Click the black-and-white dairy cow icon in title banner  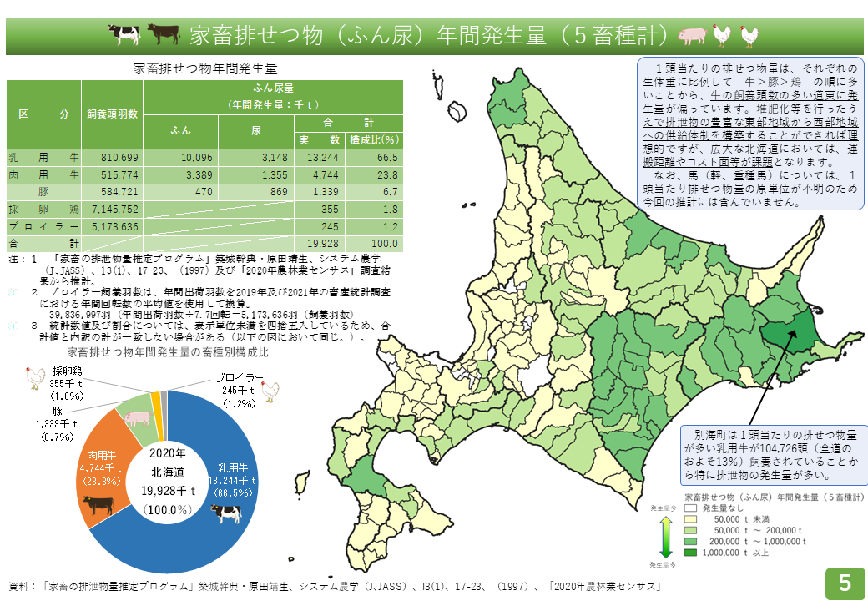(x=125, y=34)
